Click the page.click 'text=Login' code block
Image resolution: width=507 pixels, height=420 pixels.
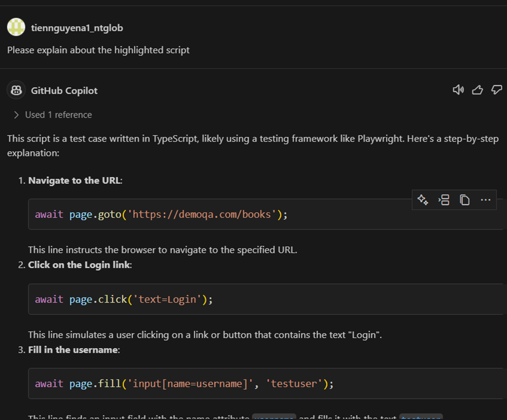124,299
